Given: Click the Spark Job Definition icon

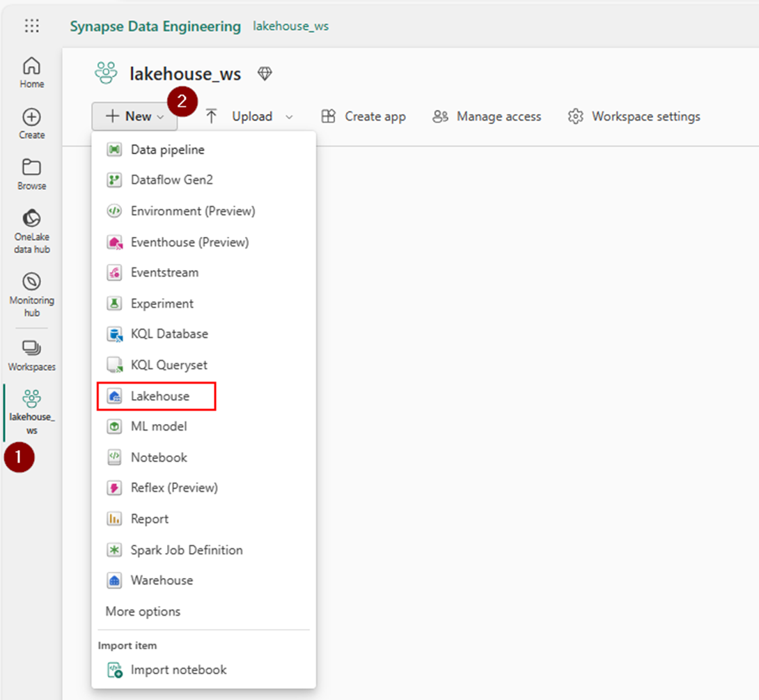Looking at the screenshot, I should coord(114,550).
